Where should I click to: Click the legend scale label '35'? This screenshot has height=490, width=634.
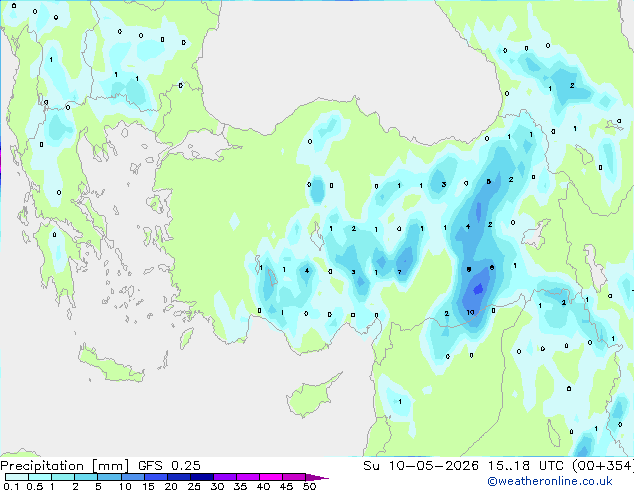(x=240, y=486)
